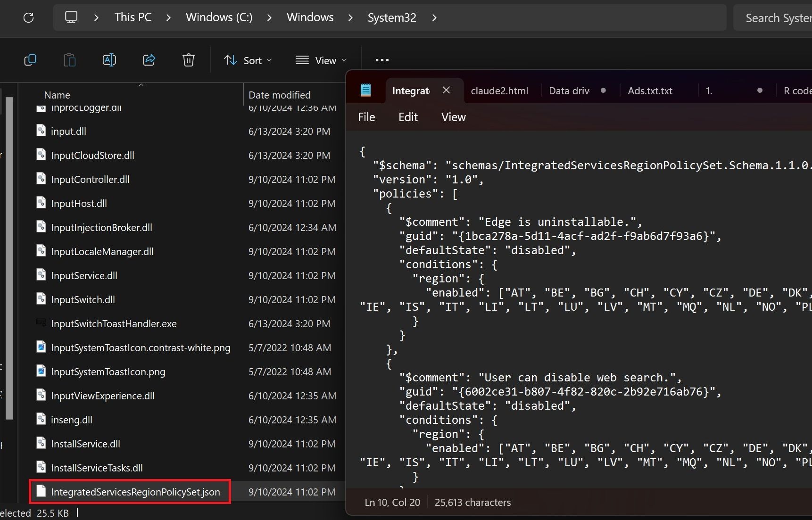Open the Sort dropdown

click(x=248, y=60)
